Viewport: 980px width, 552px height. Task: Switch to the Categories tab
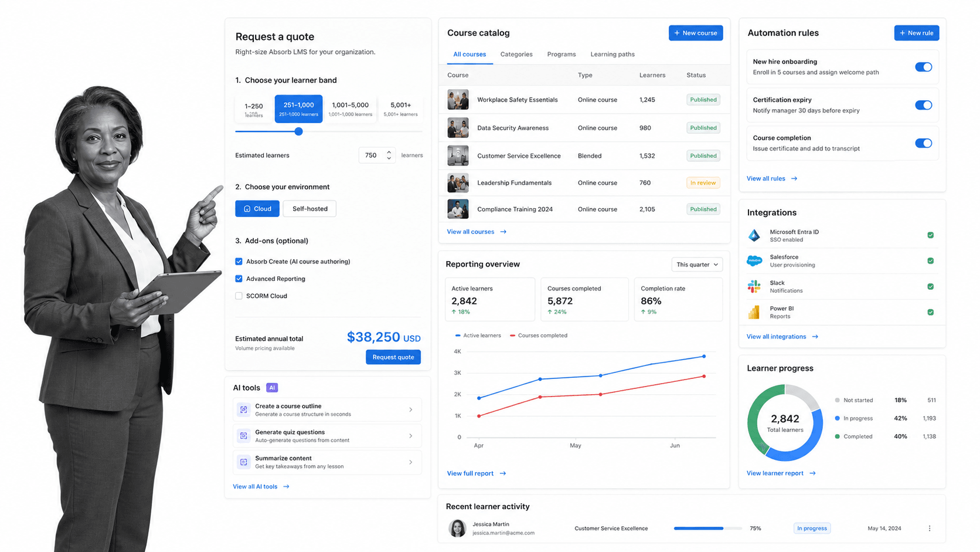pos(516,55)
